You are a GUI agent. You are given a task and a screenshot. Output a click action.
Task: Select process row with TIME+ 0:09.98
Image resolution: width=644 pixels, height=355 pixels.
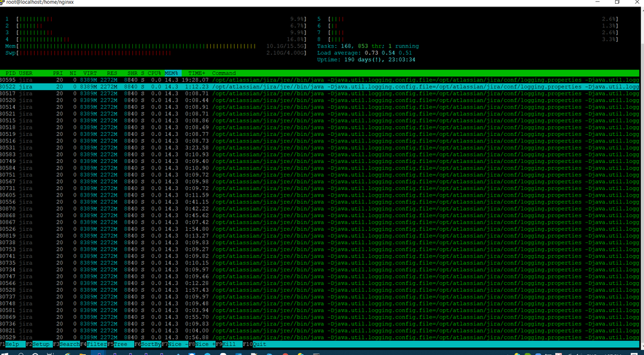pos(320,182)
